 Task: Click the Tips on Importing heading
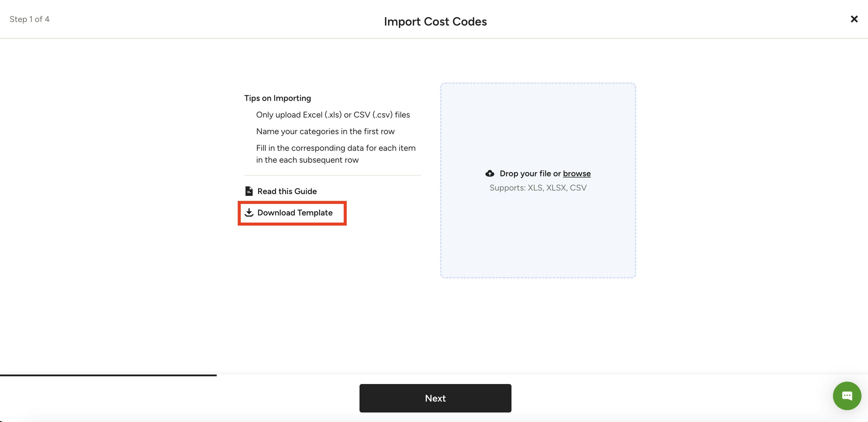[x=277, y=98]
